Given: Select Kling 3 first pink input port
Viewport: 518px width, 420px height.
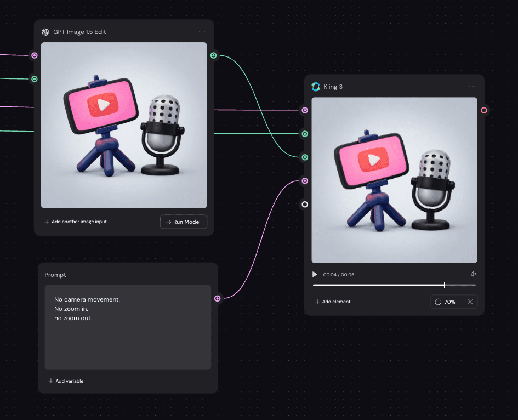Looking at the screenshot, I should click(x=305, y=110).
